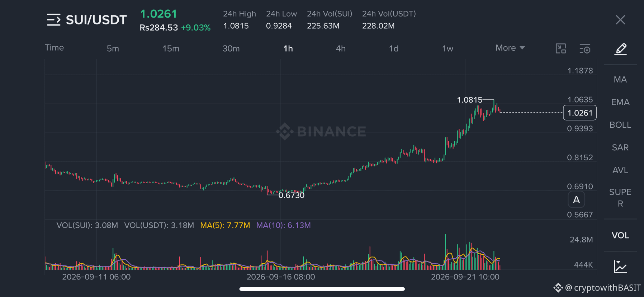Switch to the 4h timeframe
644x297 pixels.
tap(341, 48)
